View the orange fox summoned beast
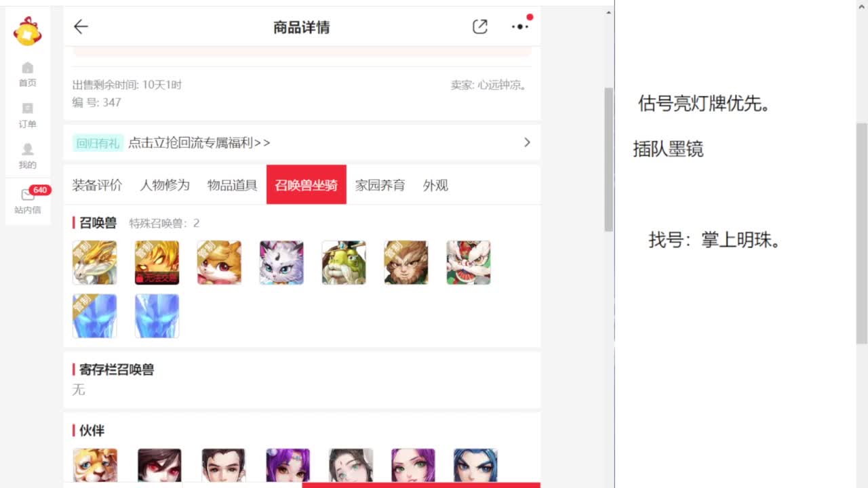This screenshot has height=488, width=868. [219, 262]
